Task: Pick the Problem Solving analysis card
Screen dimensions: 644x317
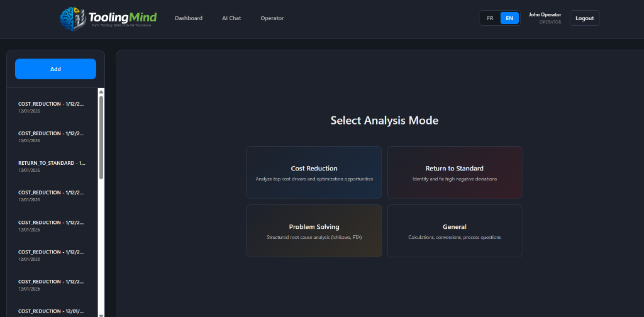Action: tap(314, 231)
